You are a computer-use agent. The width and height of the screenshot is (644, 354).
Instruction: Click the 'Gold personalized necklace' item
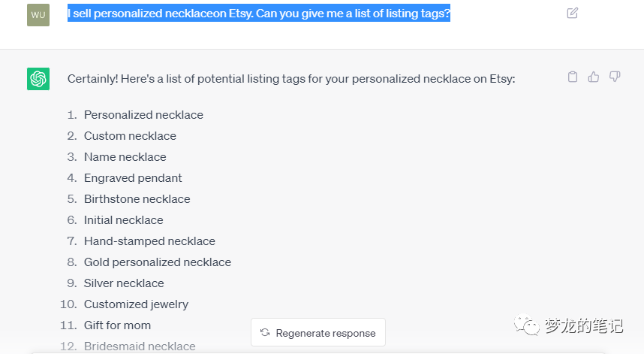157,262
